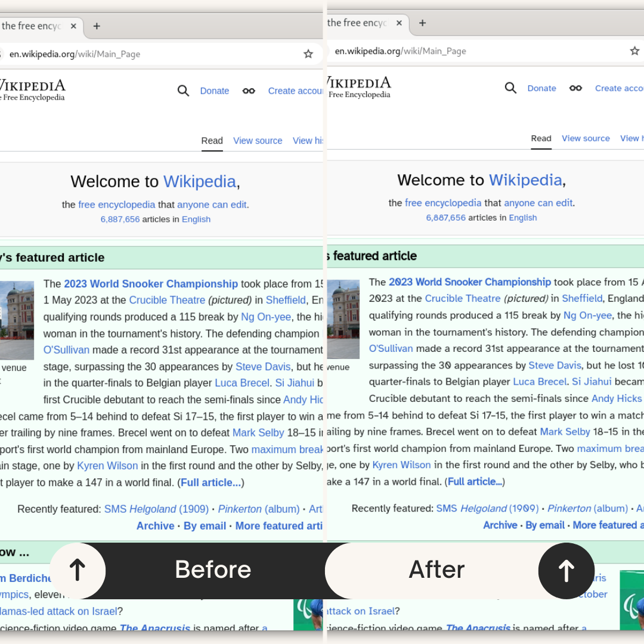Switch to View source in After window
The width and height of the screenshot is (644, 644).
click(x=586, y=138)
